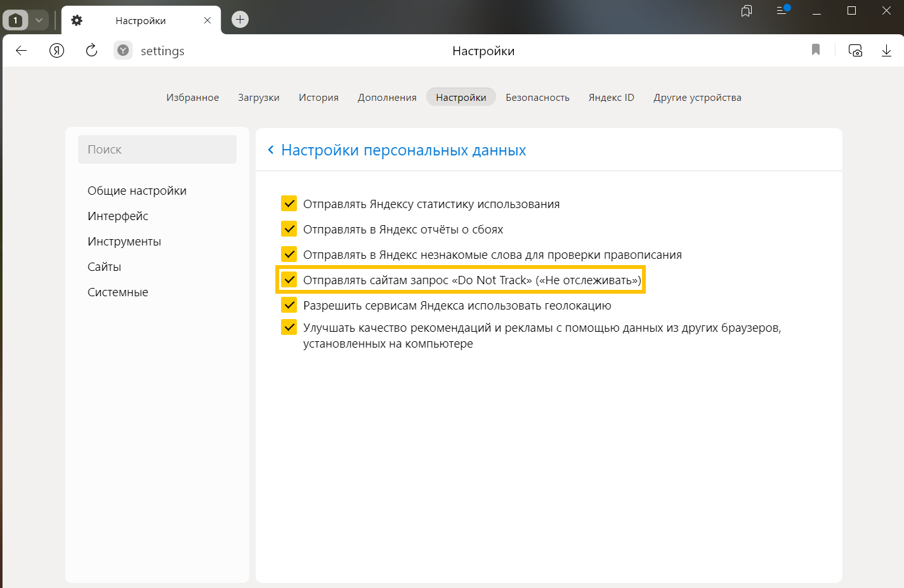Click the bookmark icon in address bar
Screen dimensions: 904x588
coord(816,50)
